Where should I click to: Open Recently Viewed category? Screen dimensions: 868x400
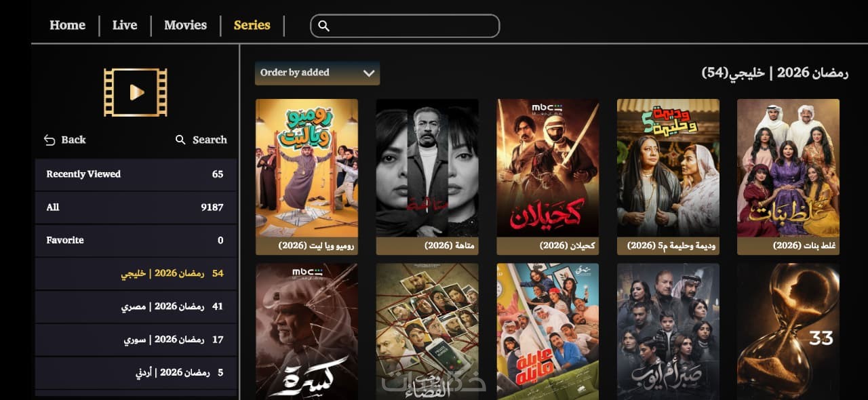[x=136, y=174]
